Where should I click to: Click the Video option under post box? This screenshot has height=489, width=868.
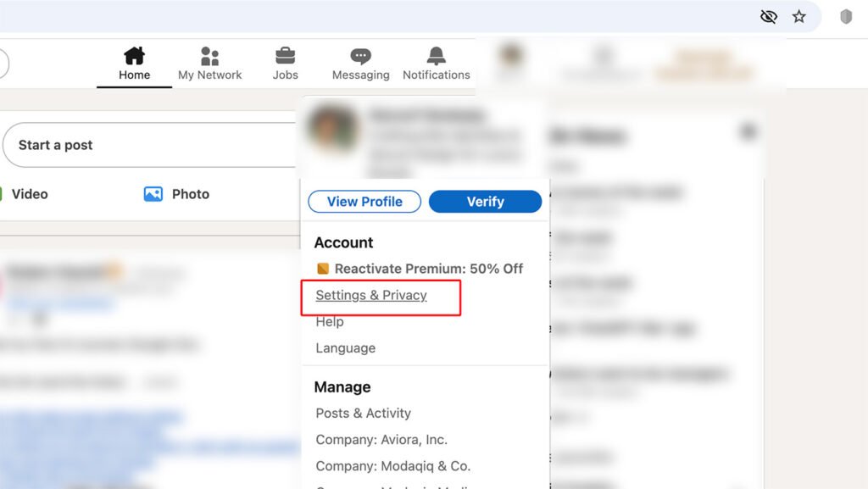pyautogui.click(x=29, y=194)
